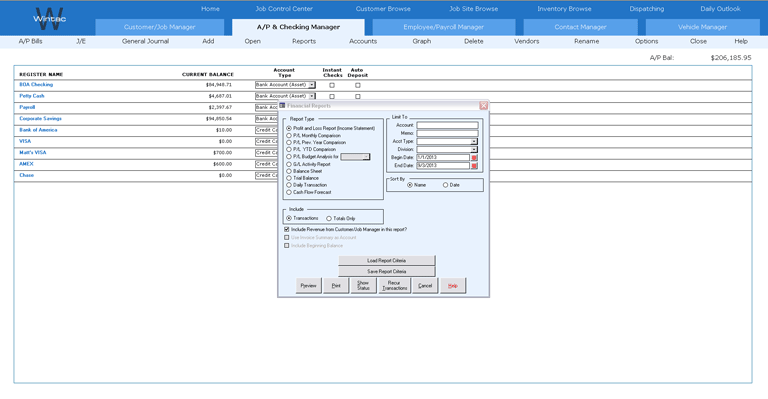Open Dispatching
This screenshot has width=768, height=399.
[647, 9]
